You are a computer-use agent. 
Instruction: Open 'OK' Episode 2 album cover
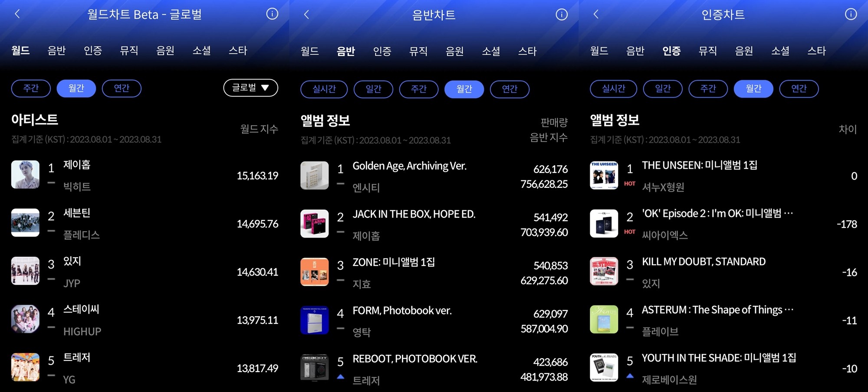[x=604, y=223]
